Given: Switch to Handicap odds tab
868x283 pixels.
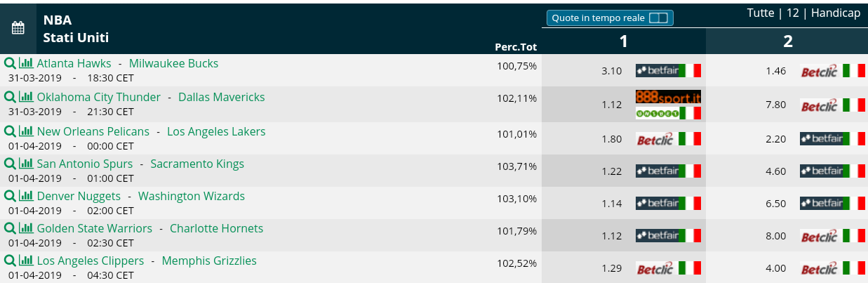Looking at the screenshot, I should tap(836, 13).
